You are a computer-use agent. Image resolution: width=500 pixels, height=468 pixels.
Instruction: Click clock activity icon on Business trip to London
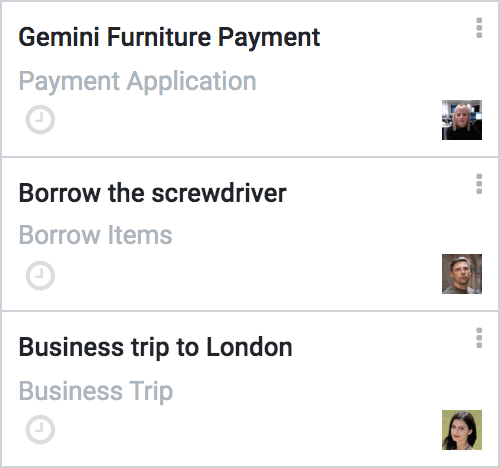tap(40, 429)
